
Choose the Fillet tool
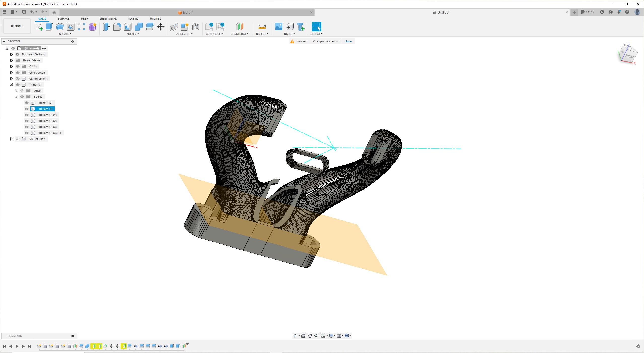pos(117,27)
